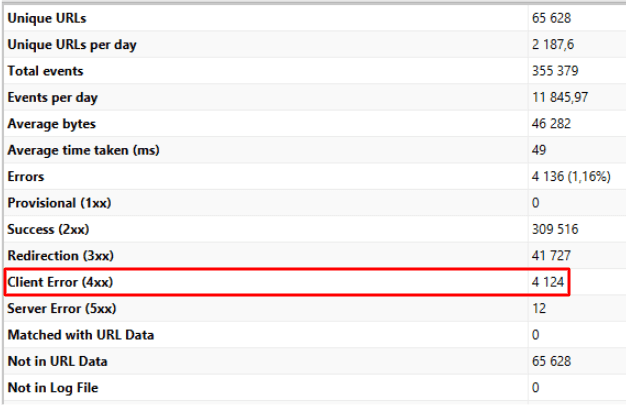Screen dimensions: 626x406
Task: Click the 41 727 redirection value
Action: tap(551, 255)
